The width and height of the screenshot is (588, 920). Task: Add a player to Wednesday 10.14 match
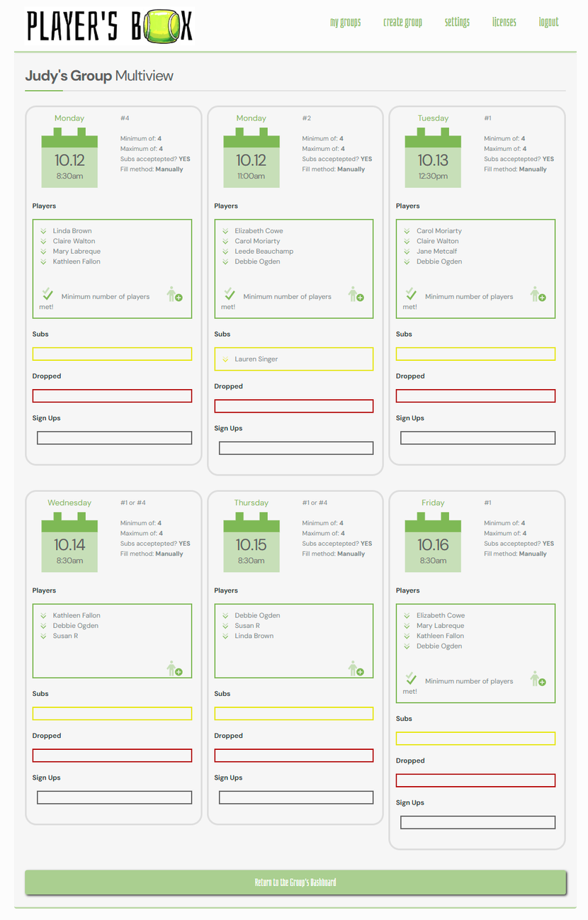click(x=174, y=668)
